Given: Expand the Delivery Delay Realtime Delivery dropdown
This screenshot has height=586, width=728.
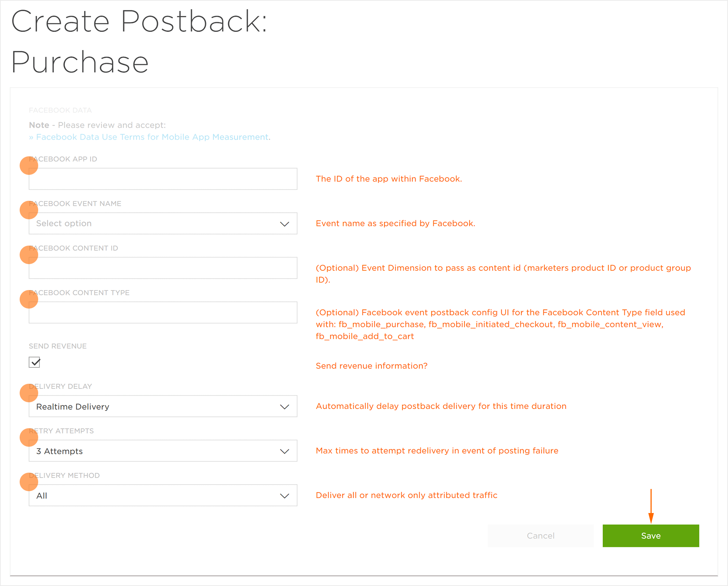Looking at the screenshot, I should 163,406.
